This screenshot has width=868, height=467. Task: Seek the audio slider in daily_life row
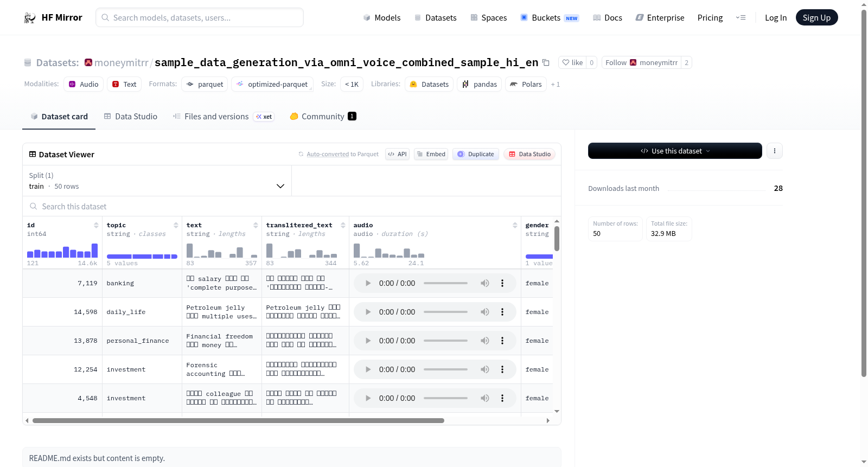pyautogui.click(x=445, y=312)
